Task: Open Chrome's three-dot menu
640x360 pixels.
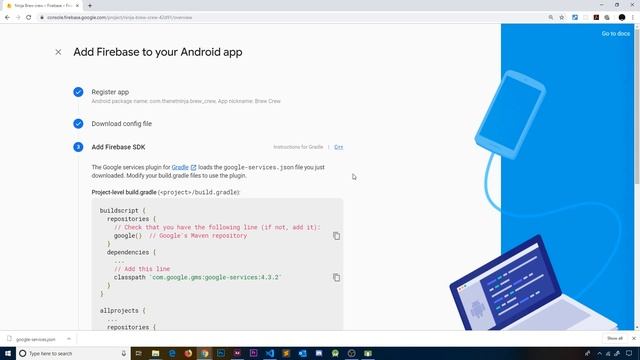Action: (633, 18)
